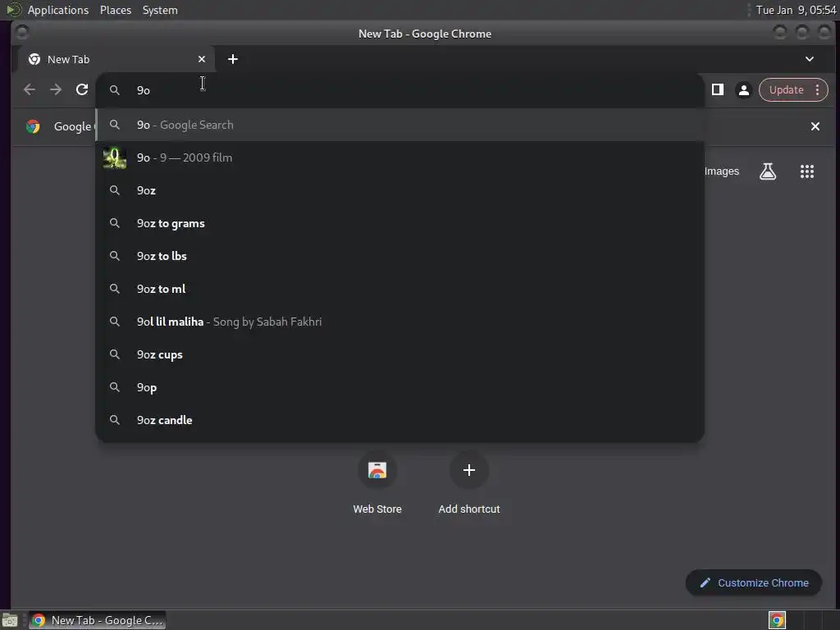Select the Chrome taskbar window button

pos(97,620)
